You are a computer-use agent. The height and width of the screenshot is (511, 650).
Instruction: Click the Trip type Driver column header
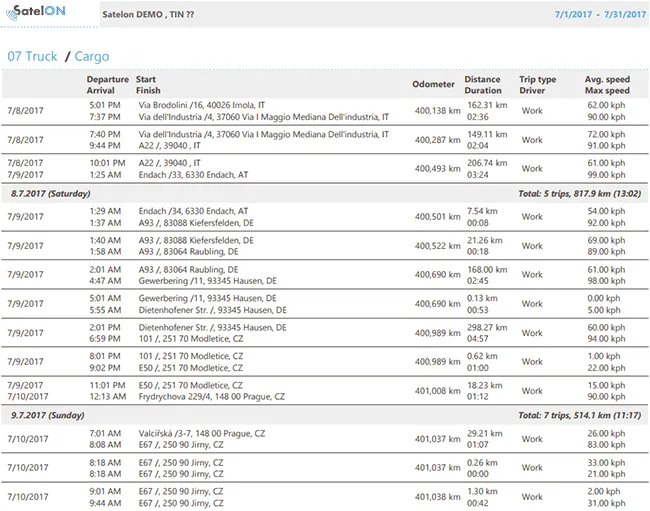coord(538,85)
